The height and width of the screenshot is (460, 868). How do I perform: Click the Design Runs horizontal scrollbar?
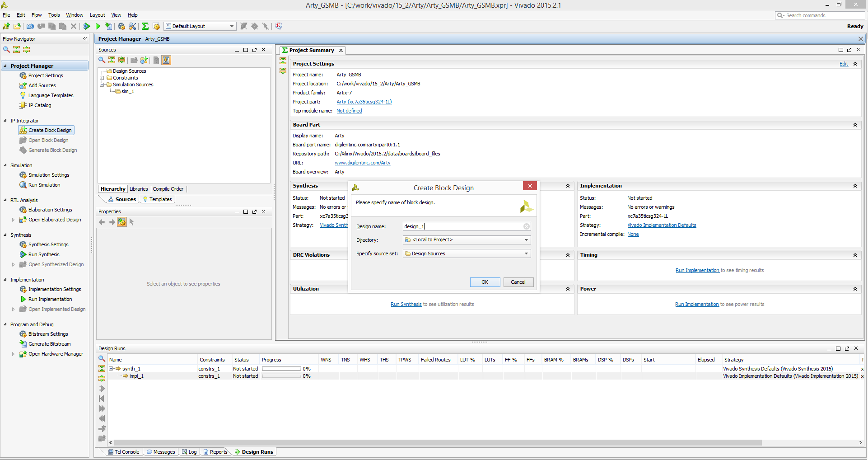coord(438,442)
